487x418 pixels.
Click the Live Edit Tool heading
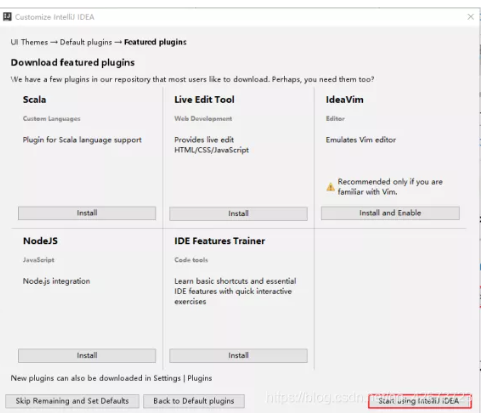point(204,100)
